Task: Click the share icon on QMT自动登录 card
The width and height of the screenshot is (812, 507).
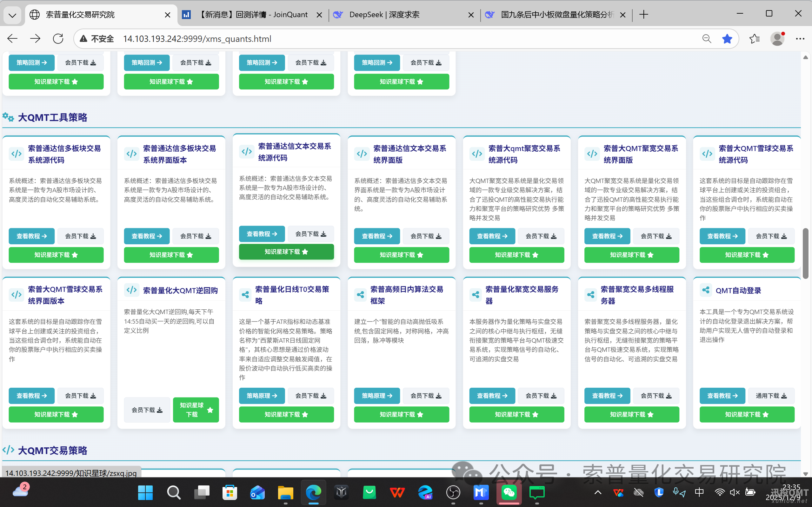Action: (x=706, y=290)
